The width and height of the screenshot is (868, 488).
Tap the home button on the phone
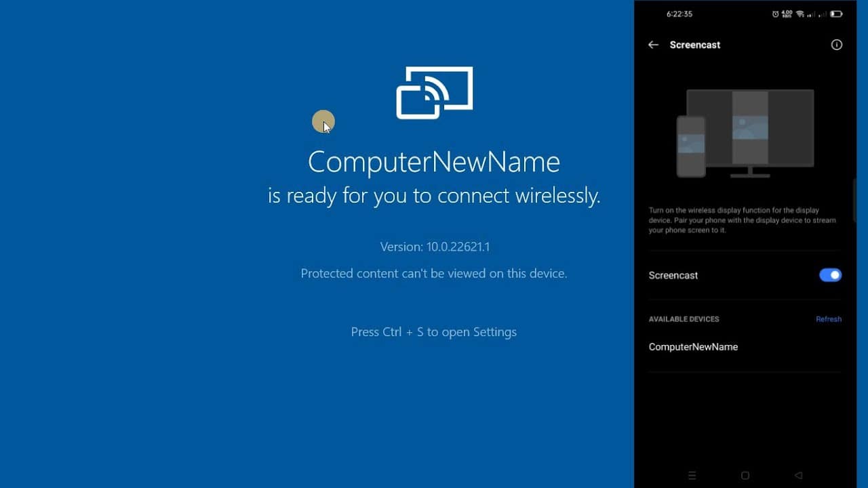pyautogui.click(x=745, y=475)
